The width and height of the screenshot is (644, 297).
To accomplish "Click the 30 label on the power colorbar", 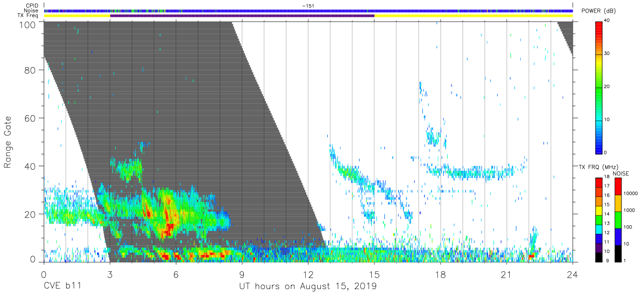I will [x=607, y=53].
